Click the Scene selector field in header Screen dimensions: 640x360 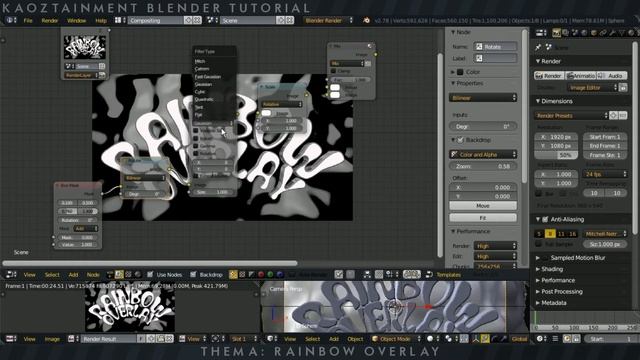[248, 20]
